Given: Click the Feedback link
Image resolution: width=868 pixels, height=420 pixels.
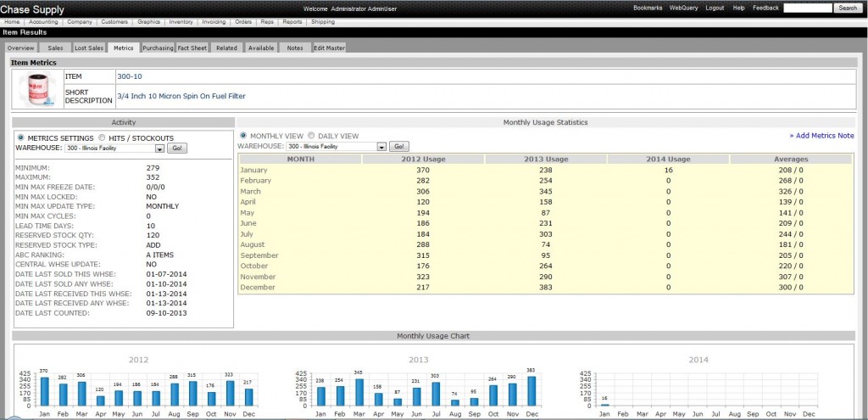Looking at the screenshot, I should [x=765, y=8].
